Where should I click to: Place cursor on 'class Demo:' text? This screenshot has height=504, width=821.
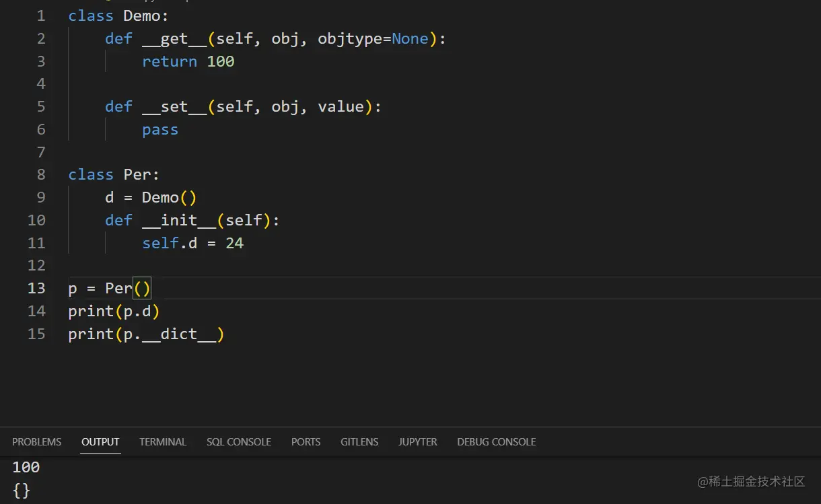pos(118,16)
